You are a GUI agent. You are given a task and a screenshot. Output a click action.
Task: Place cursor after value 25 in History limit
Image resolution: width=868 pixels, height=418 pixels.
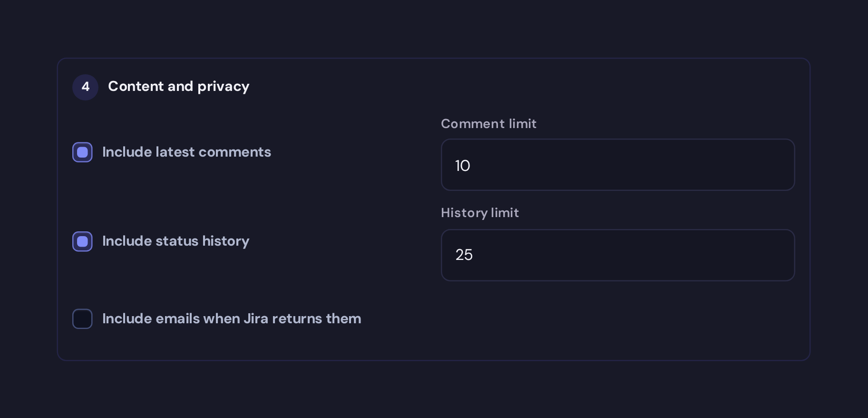pos(474,255)
